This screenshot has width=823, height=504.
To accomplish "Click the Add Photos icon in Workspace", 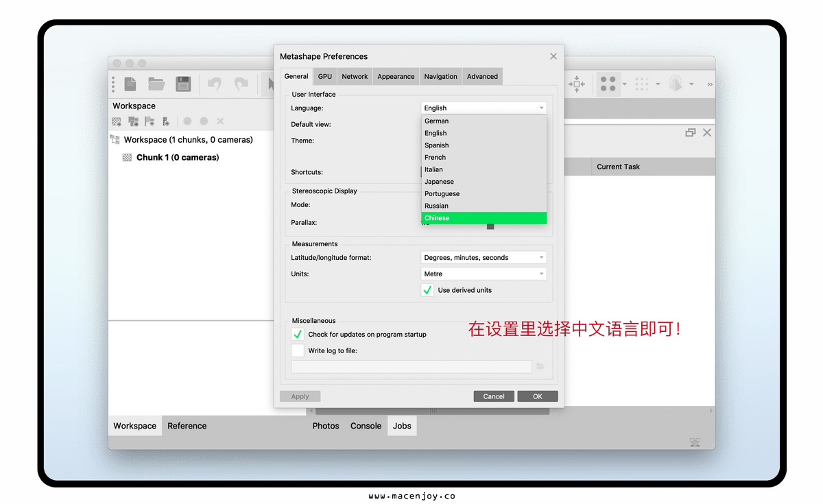I will tap(133, 121).
